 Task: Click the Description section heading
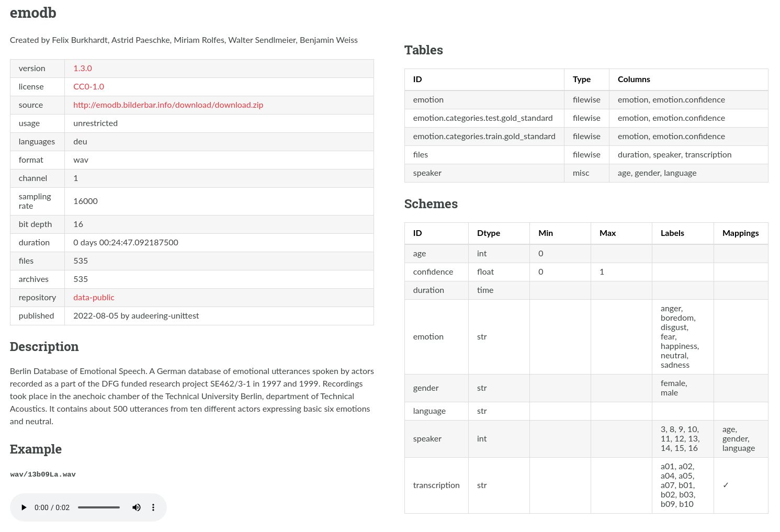coord(44,347)
